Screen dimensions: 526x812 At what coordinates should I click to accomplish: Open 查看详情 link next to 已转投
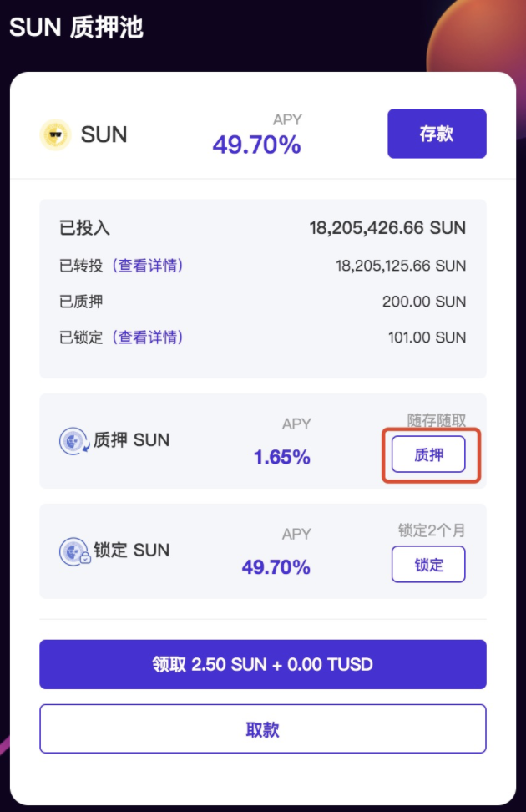148,266
